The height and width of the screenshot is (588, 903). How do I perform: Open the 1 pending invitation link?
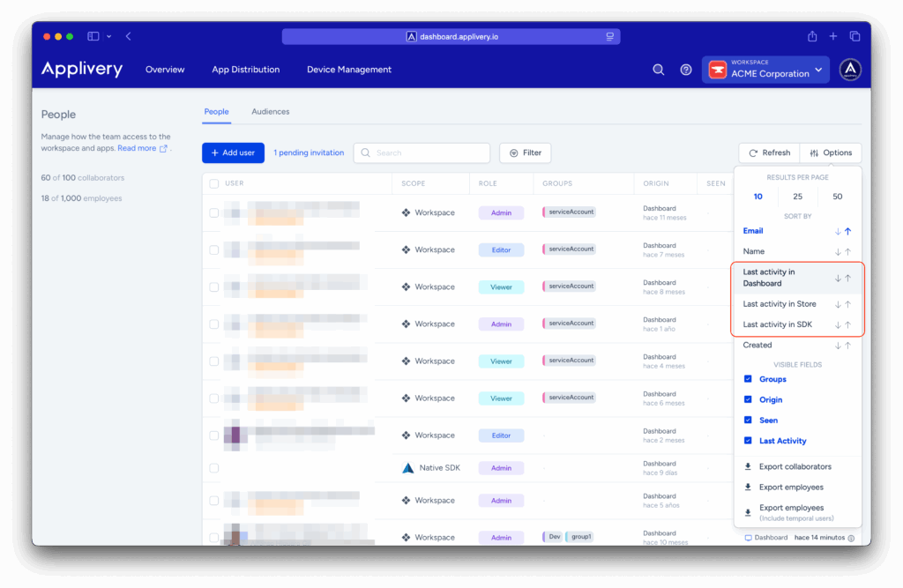[309, 153]
